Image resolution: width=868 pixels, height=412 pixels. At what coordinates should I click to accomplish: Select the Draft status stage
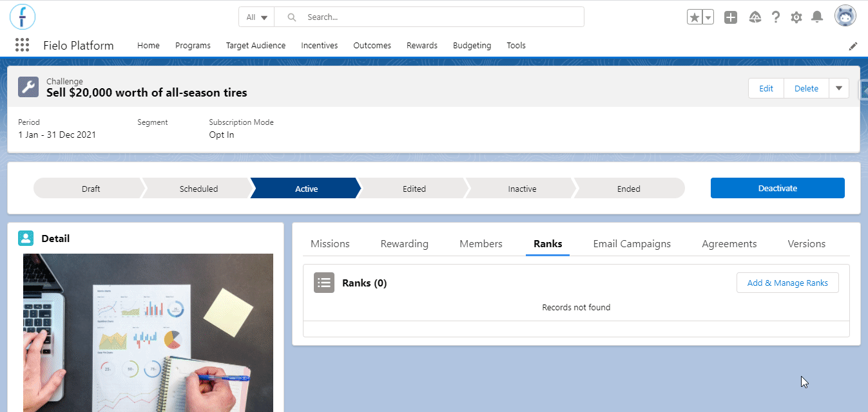pyautogui.click(x=90, y=189)
